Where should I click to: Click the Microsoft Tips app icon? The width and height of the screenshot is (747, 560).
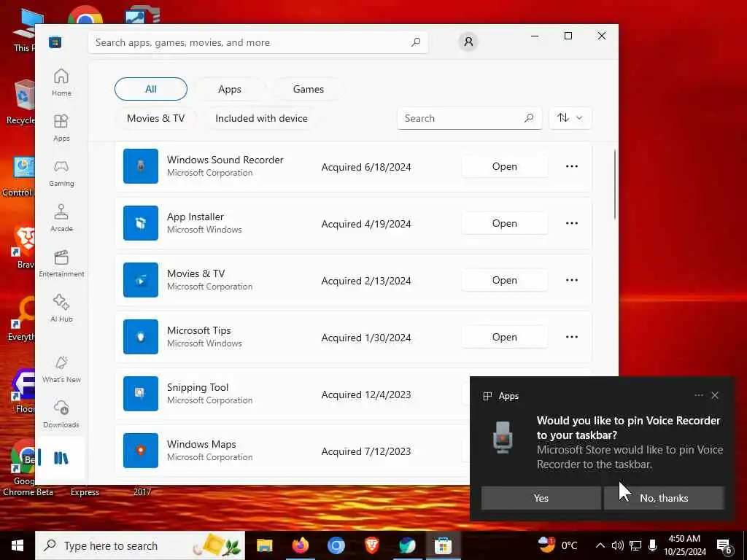tap(141, 337)
